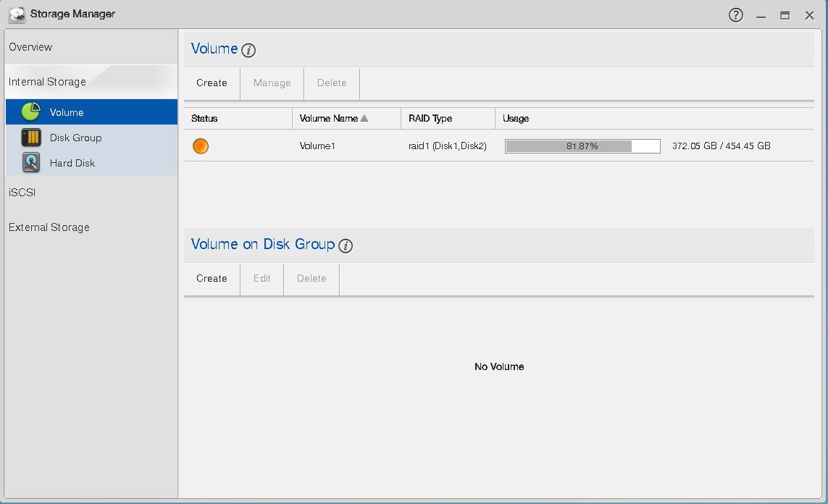Click the No Volume message
The height and width of the screenshot is (504, 828).
pos(499,366)
